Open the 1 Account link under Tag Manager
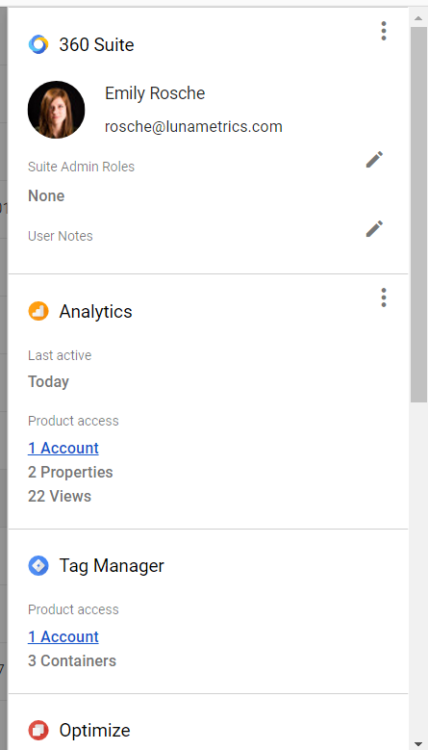This screenshot has width=428, height=750. pos(63,637)
